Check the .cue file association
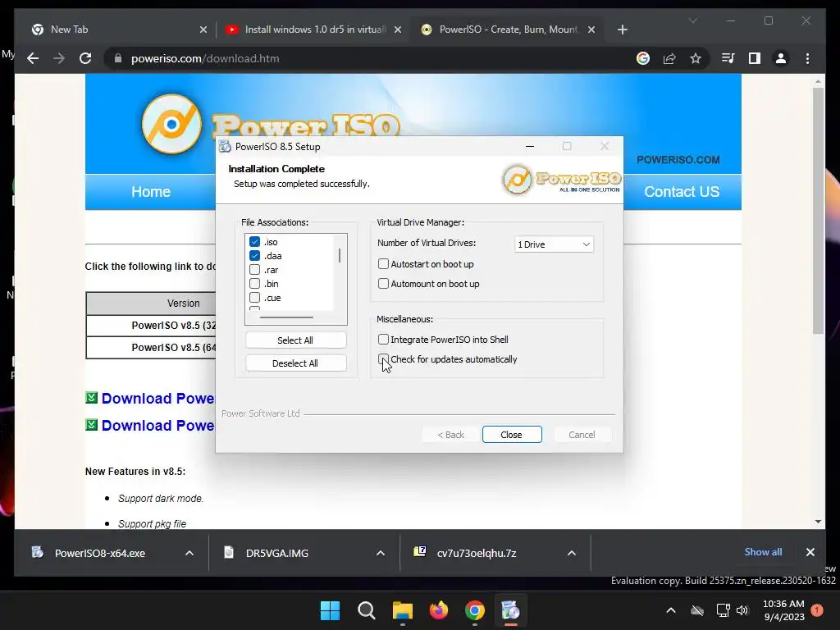Viewport: 840px width, 630px height. pos(254,297)
